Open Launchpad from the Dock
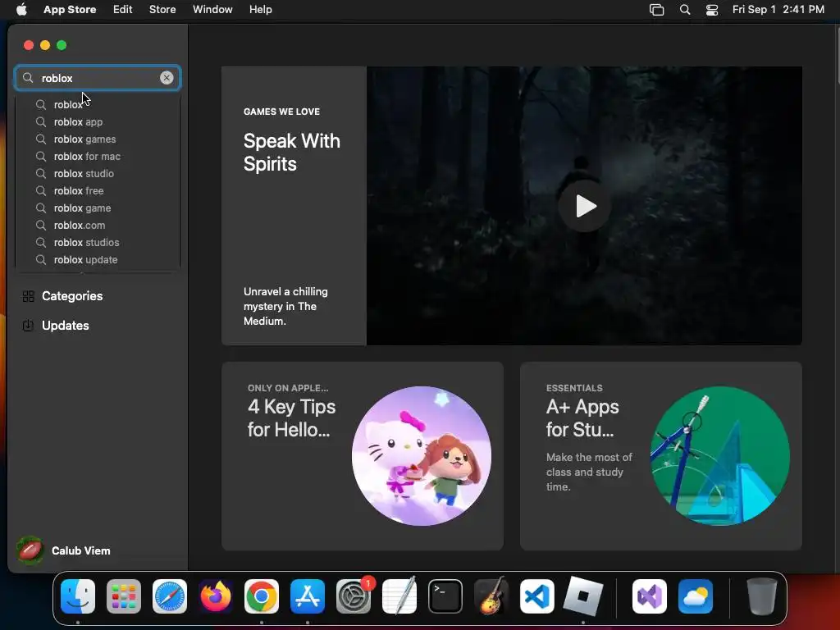 [x=124, y=596]
